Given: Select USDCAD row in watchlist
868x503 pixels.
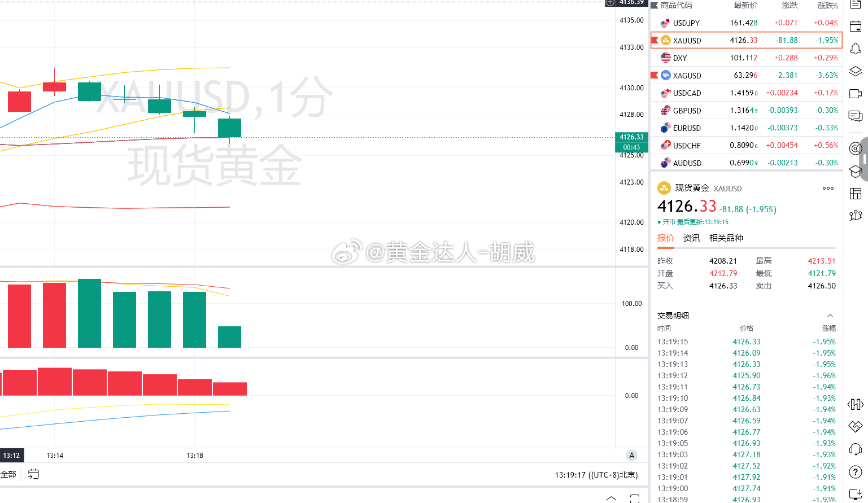Looking at the screenshot, I should pos(746,93).
